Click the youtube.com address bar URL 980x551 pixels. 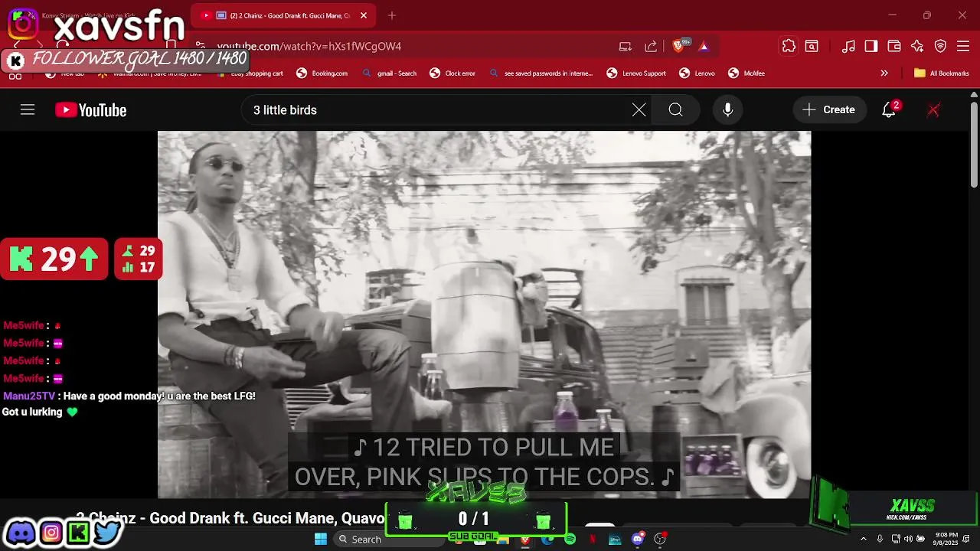coord(309,46)
